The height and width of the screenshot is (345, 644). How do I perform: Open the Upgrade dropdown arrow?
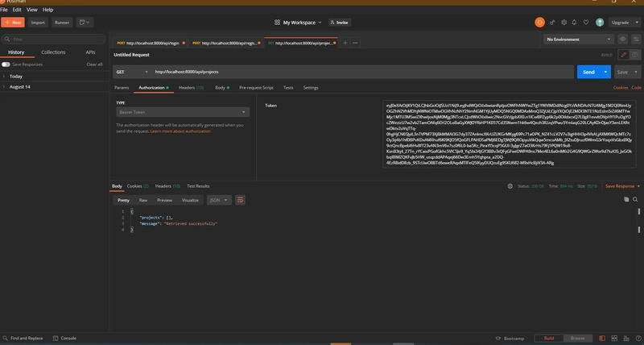(x=637, y=23)
